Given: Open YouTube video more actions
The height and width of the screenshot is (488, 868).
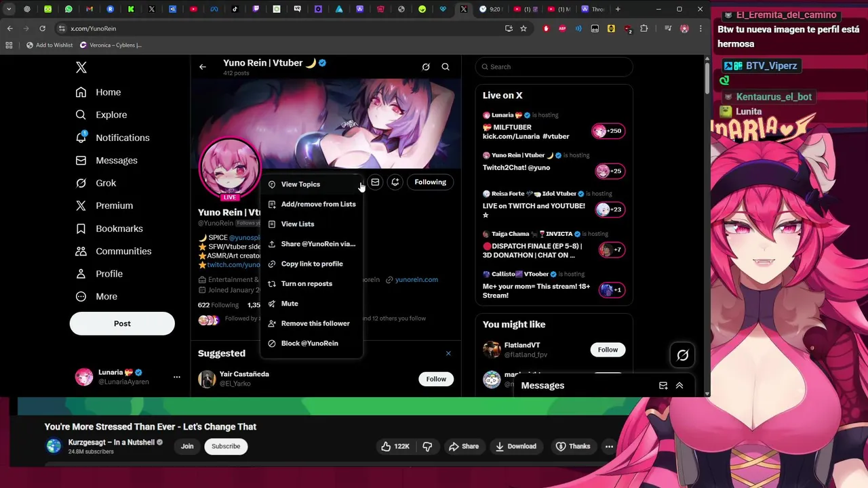Looking at the screenshot, I should point(609,446).
